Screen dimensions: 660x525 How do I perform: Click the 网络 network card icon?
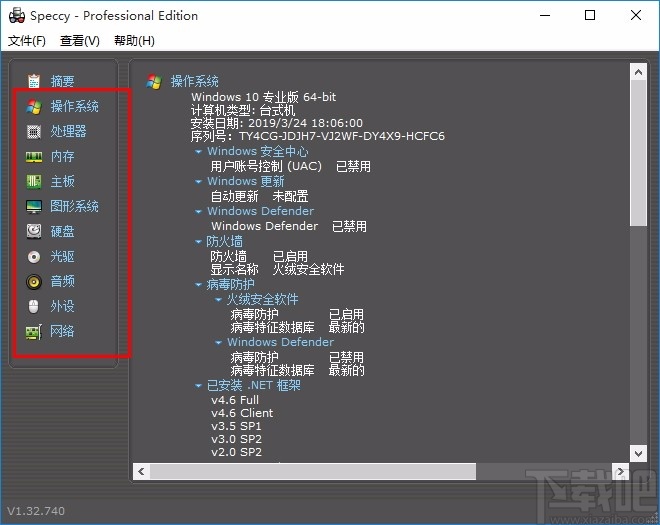coord(34,332)
